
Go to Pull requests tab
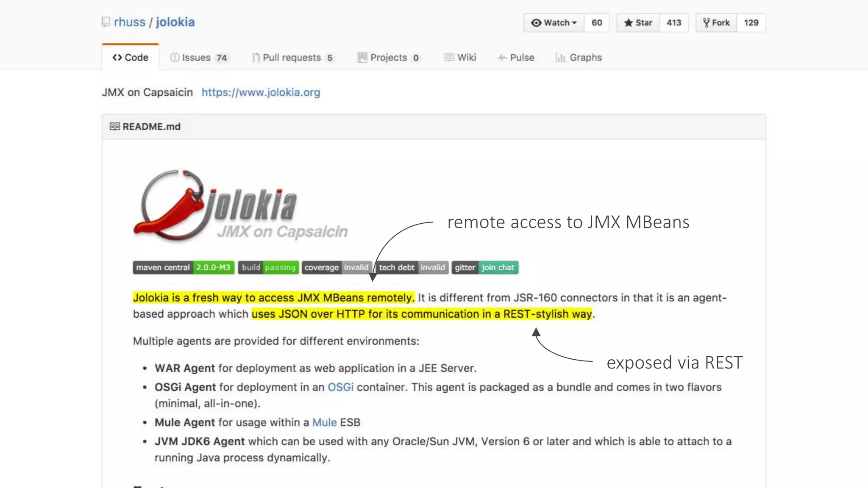292,58
